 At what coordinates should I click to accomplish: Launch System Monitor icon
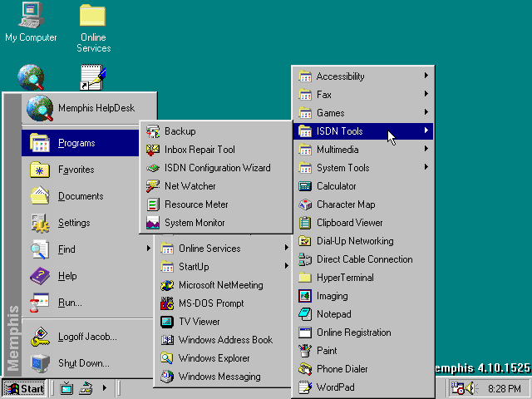(x=153, y=223)
